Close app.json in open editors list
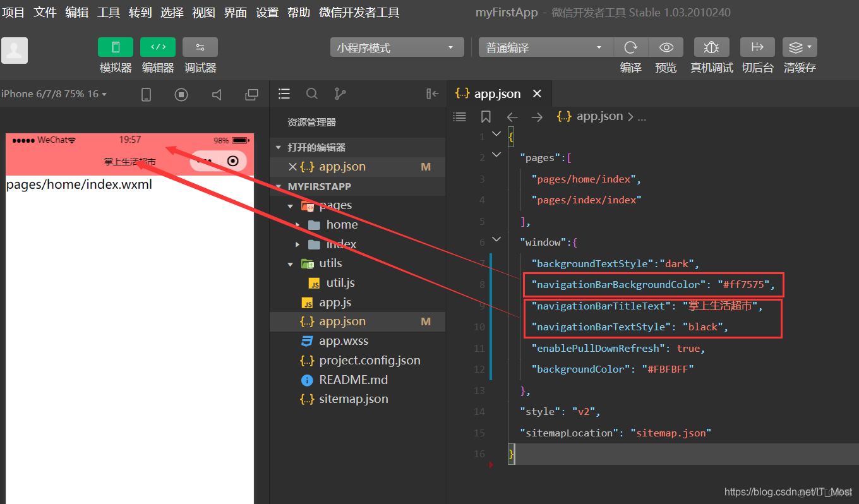Image resolution: width=859 pixels, height=504 pixels. pos(292,167)
